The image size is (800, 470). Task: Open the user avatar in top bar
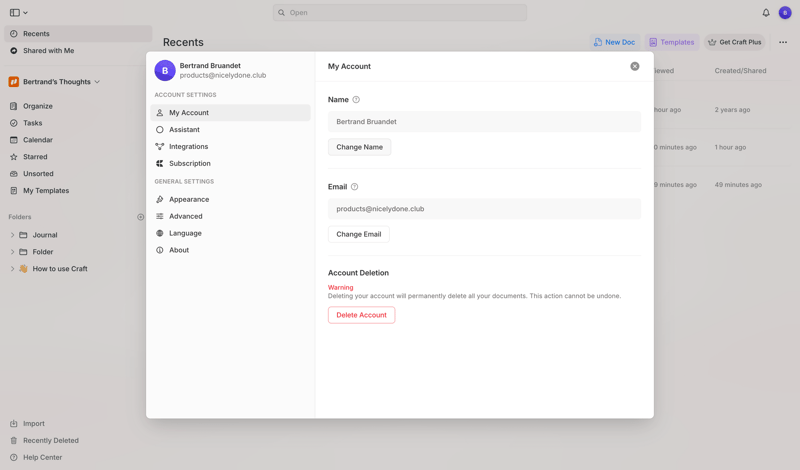(785, 13)
